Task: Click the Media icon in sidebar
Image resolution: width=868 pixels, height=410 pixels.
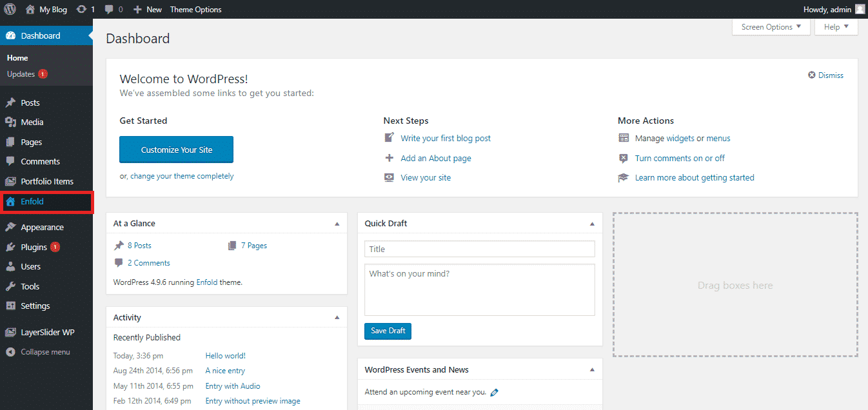Action: click(x=10, y=122)
